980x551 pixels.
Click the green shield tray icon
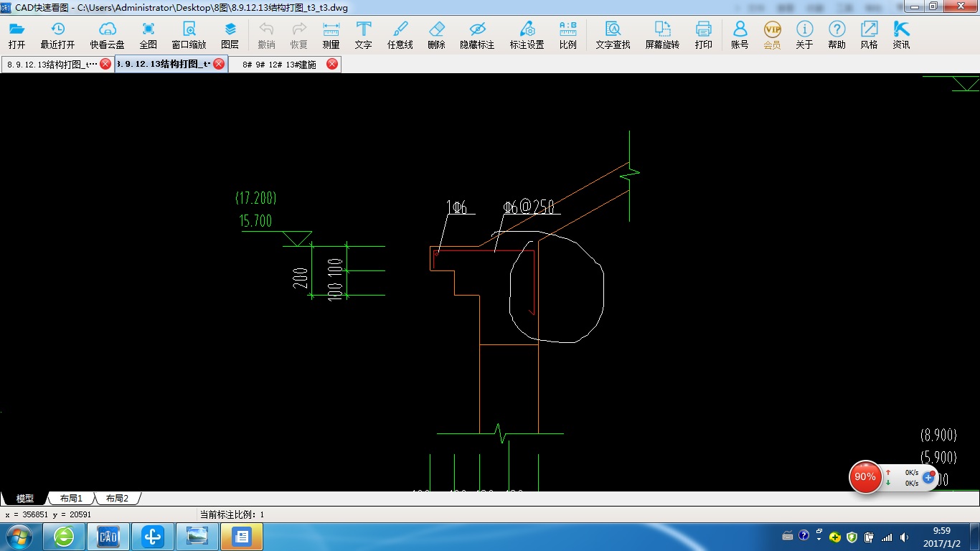tap(852, 537)
